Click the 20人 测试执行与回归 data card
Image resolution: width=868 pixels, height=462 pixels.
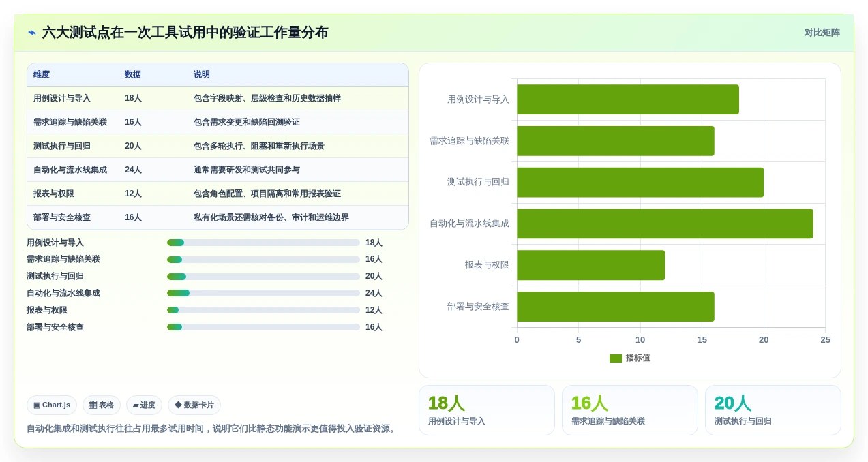pos(773,410)
